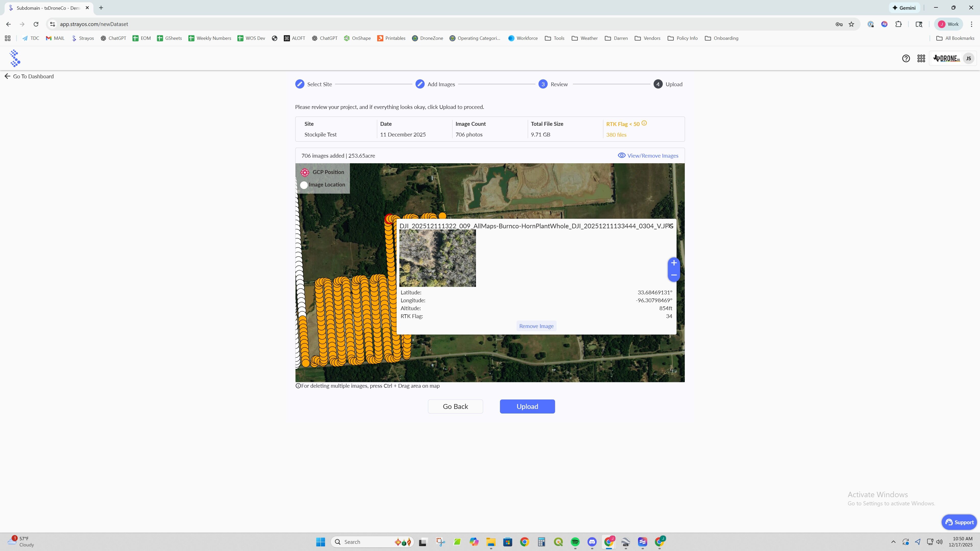Open the Weekly Numbers bookmark
Screen dimensions: 980x551
point(210,38)
